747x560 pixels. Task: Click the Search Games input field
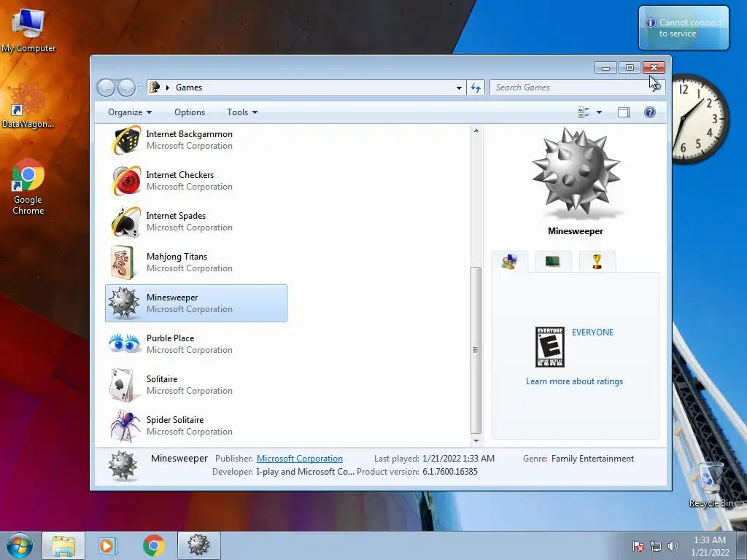570,87
